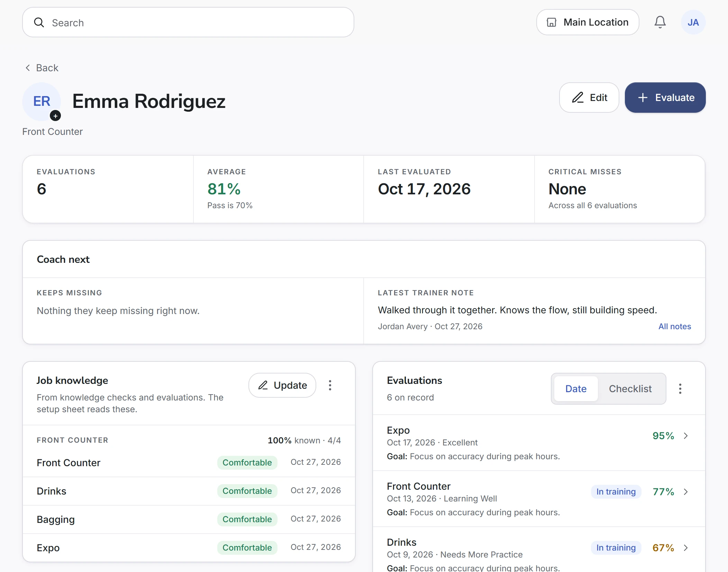The height and width of the screenshot is (572, 728).
Task: Click In training badge on Drinks evaluation
Action: pyautogui.click(x=616, y=548)
